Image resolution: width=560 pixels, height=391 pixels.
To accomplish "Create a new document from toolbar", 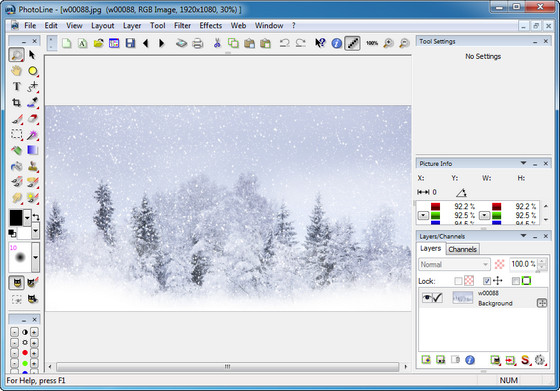I will coord(66,43).
